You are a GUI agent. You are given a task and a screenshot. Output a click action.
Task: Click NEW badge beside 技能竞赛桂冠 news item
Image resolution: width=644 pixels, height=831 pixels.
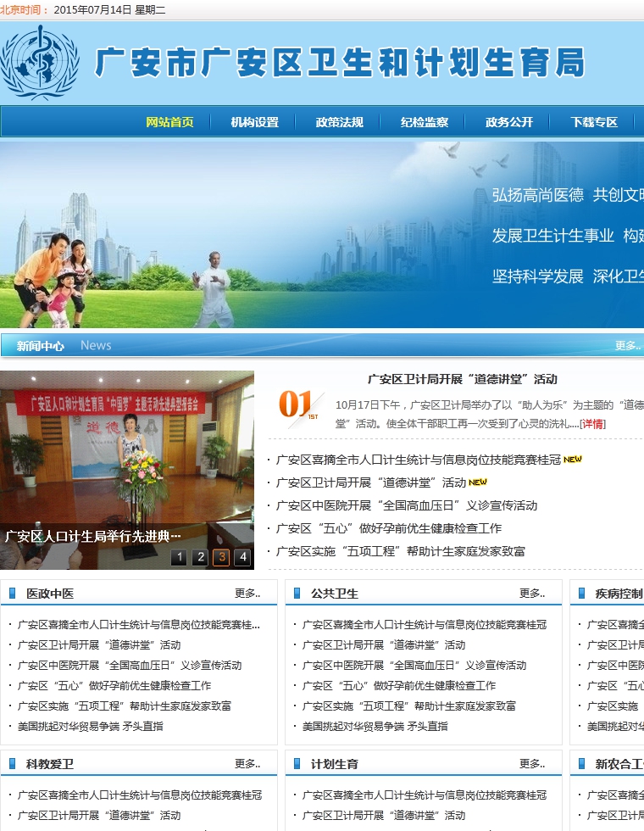click(573, 460)
